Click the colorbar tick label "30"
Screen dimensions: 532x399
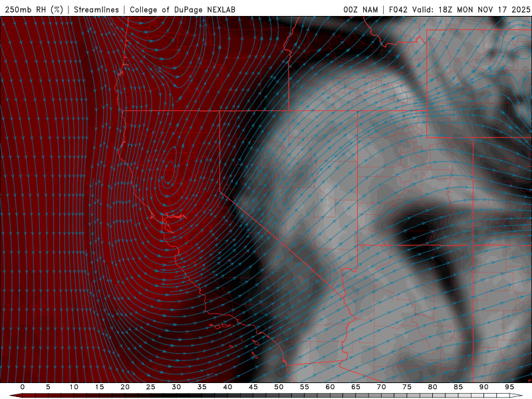coord(176,387)
